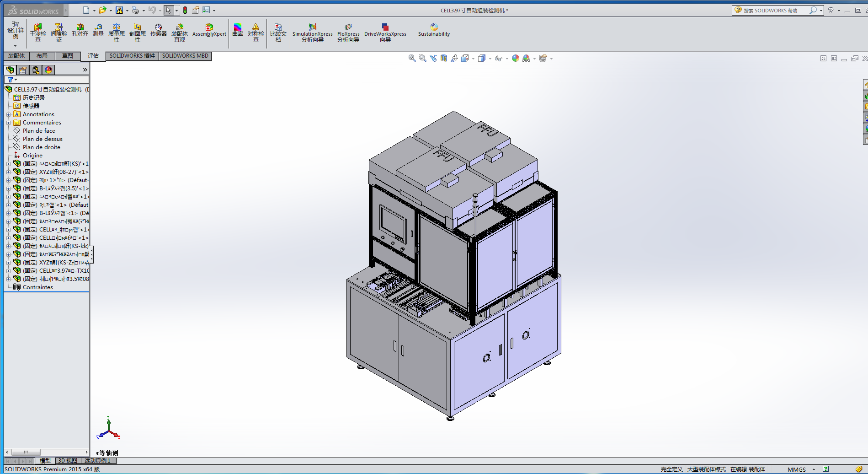Run the 孔对齐 hole alignment check
This screenshot has width=868, height=474.
point(80,30)
